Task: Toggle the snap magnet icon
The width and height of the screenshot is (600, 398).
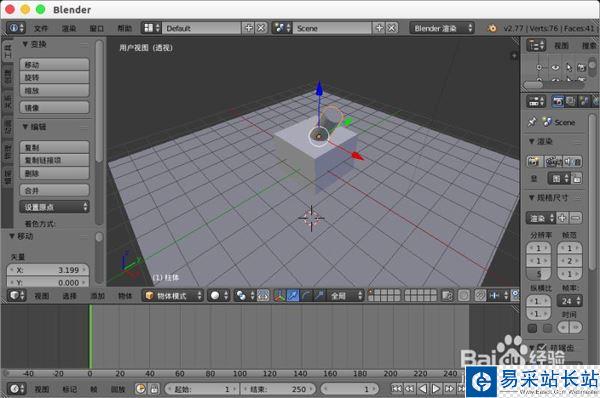Action: 481,295
